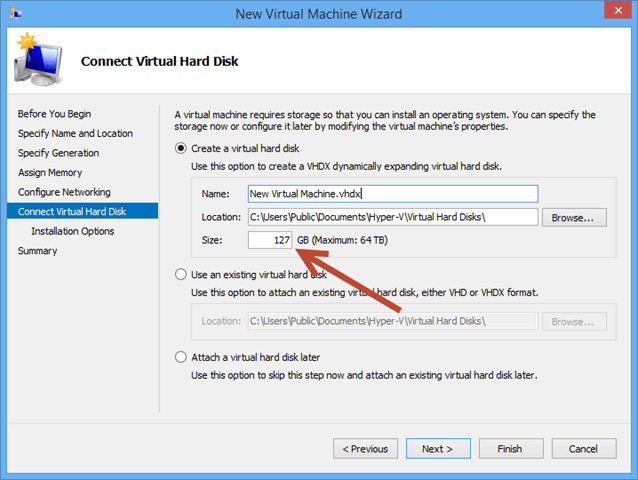Go to Before You Begin step

(x=54, y=114)
